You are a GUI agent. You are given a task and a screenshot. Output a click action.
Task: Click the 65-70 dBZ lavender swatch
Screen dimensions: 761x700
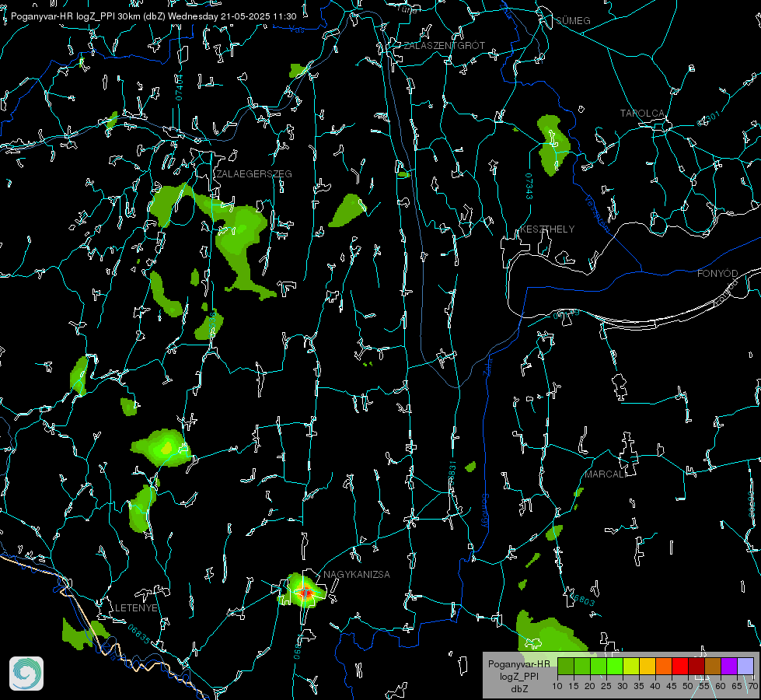pyautogui.click(x=745, y=666)
